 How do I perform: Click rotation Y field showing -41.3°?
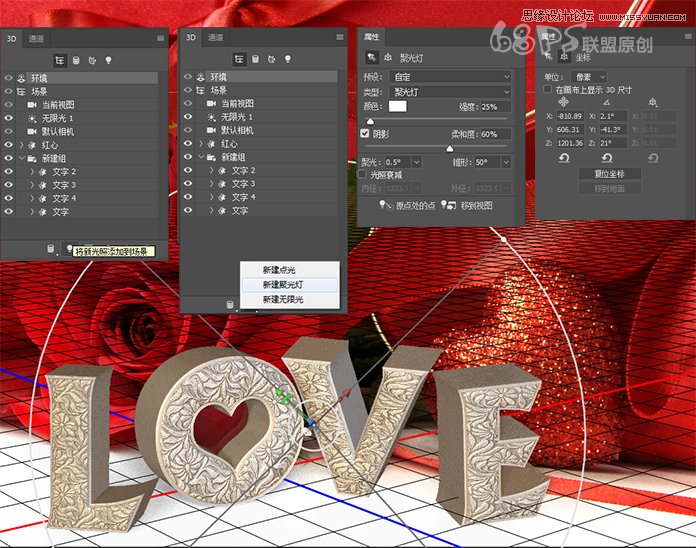(x=612, y=130)
